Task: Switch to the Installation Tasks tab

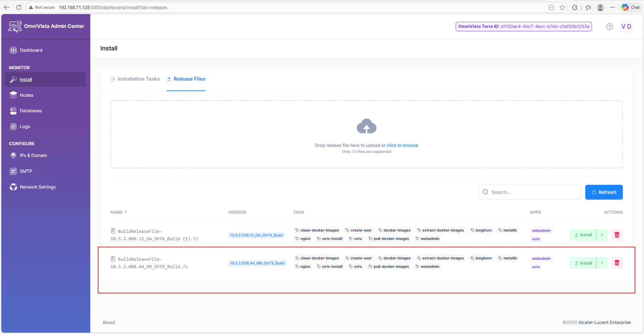Action: [135, 79]
